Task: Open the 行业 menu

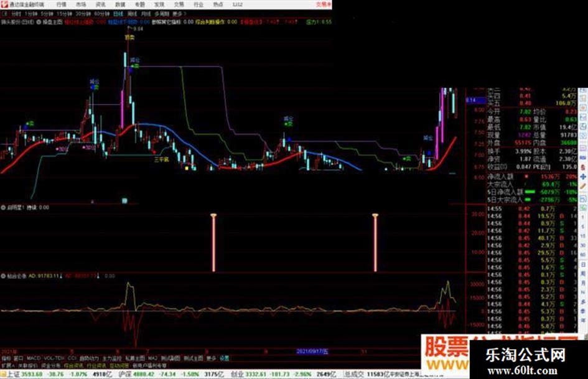Action: [x=198, y=4]
